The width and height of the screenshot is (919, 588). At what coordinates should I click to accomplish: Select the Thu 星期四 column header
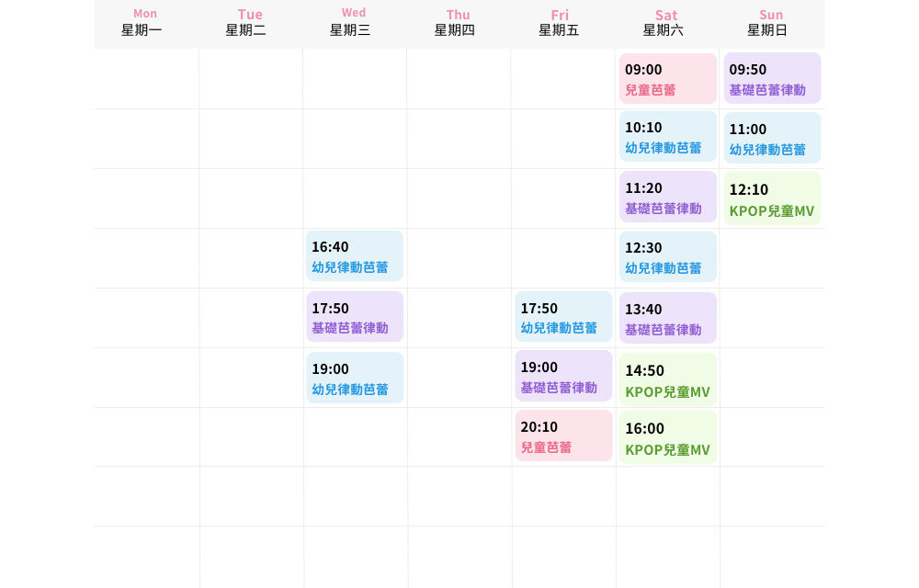click(458, 23)
